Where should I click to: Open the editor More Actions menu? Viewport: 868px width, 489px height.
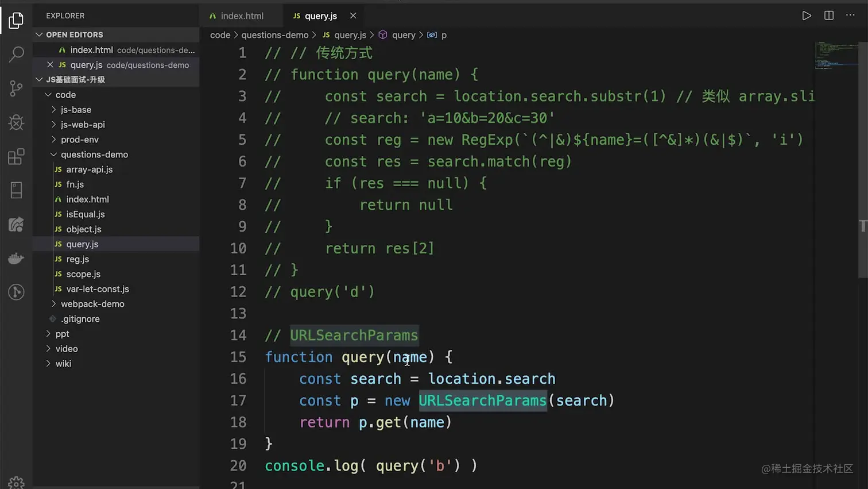click(x=851, y=16)
